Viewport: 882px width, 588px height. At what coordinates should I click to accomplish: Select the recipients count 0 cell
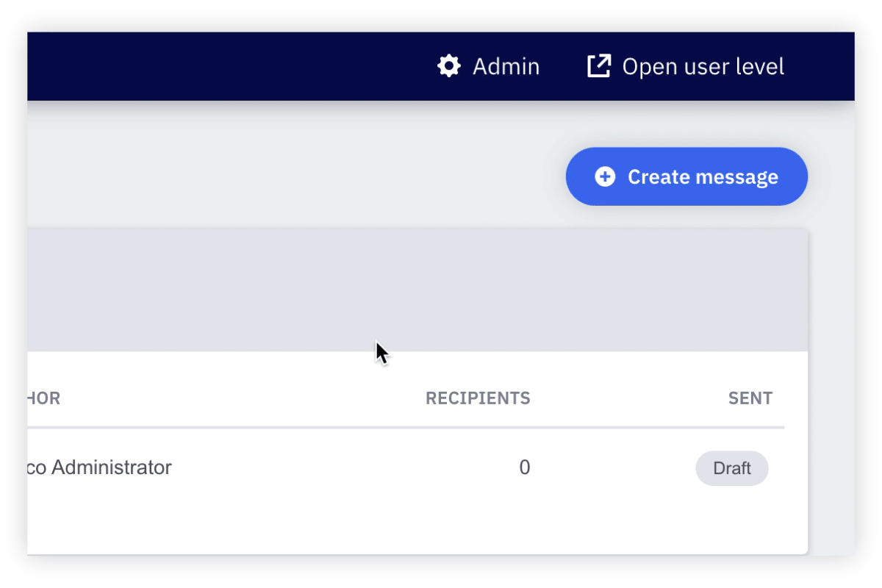tap(524, 467)
